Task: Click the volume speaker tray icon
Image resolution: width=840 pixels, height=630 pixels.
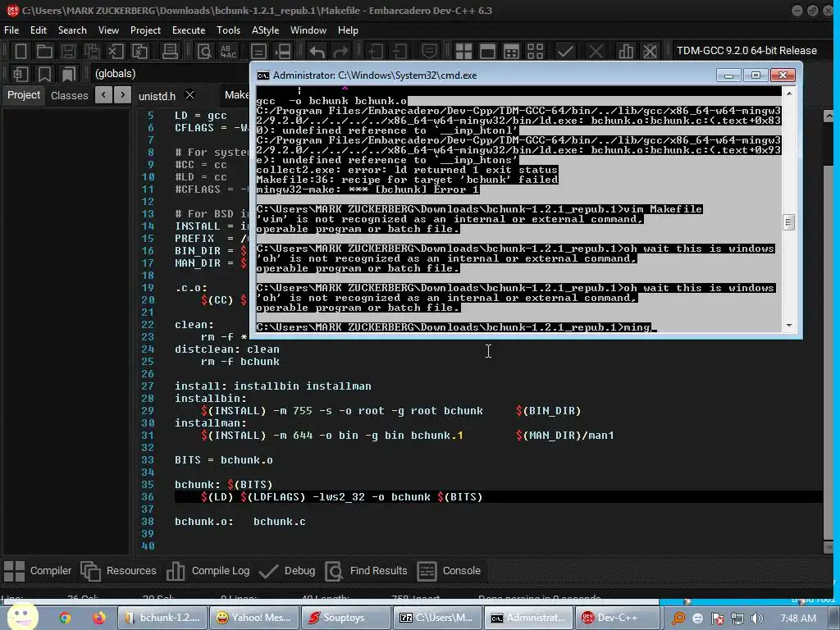Action: point(757,619)
